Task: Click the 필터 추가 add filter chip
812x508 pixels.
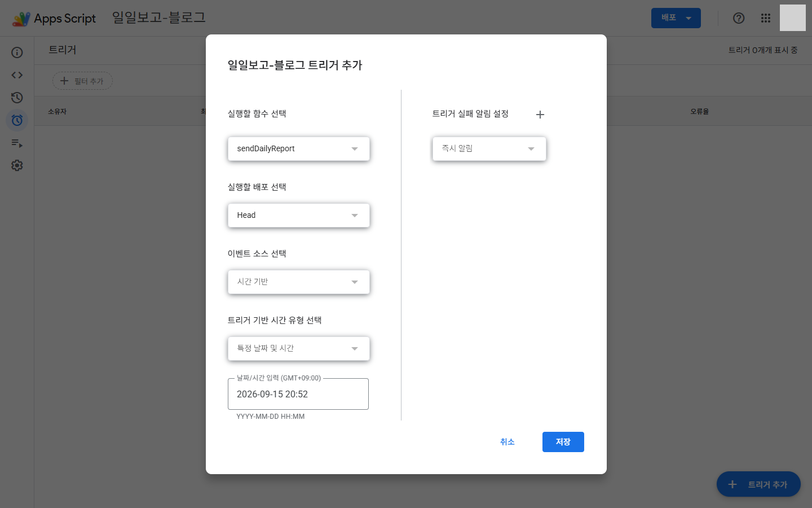Action: pos(82,81)
